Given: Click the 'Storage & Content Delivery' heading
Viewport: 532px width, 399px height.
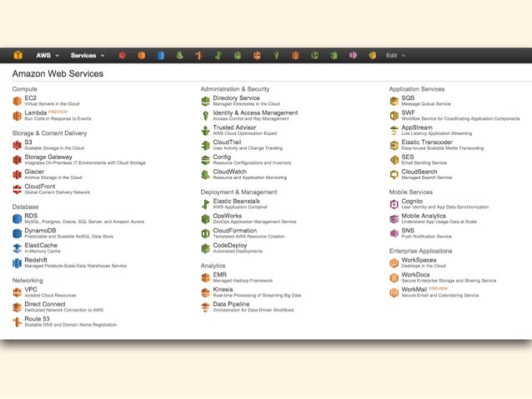Looking at the screenshot, I should (x=49, y=133).
